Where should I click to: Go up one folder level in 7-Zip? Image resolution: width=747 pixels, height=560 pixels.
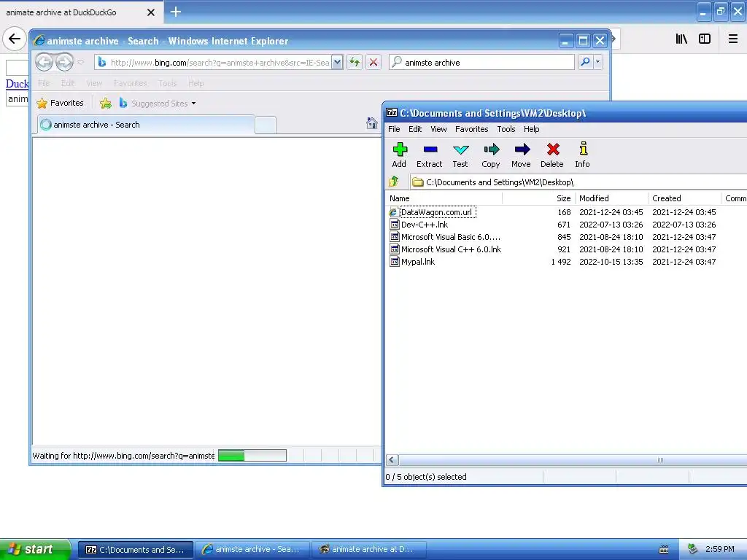click(x=394, y=182)
